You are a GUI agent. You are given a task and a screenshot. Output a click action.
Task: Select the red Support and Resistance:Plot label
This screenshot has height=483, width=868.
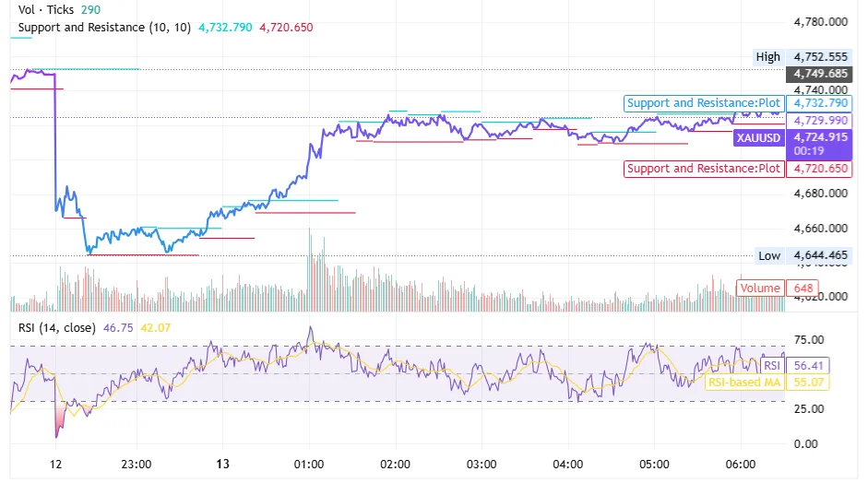pos(704,169)
